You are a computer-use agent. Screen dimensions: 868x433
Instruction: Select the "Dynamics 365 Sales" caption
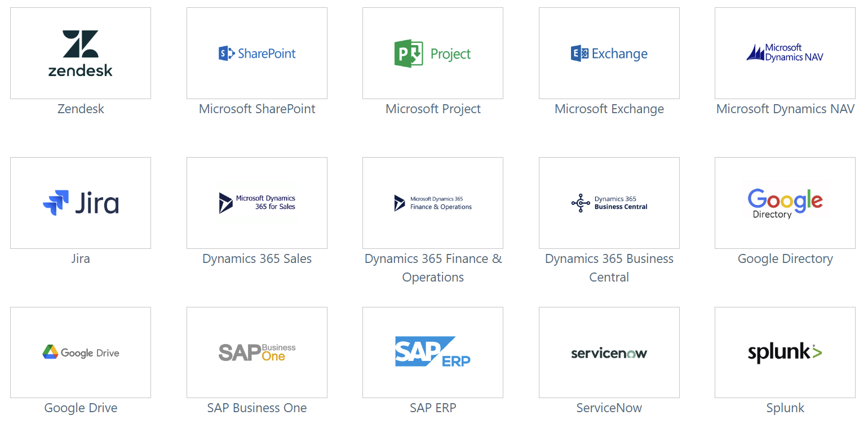(257, 259)
